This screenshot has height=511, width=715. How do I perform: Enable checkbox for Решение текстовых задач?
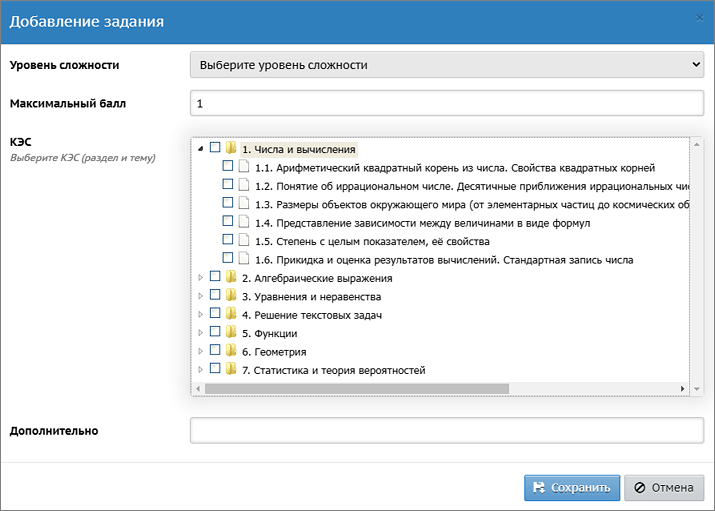tap(215, 315)
